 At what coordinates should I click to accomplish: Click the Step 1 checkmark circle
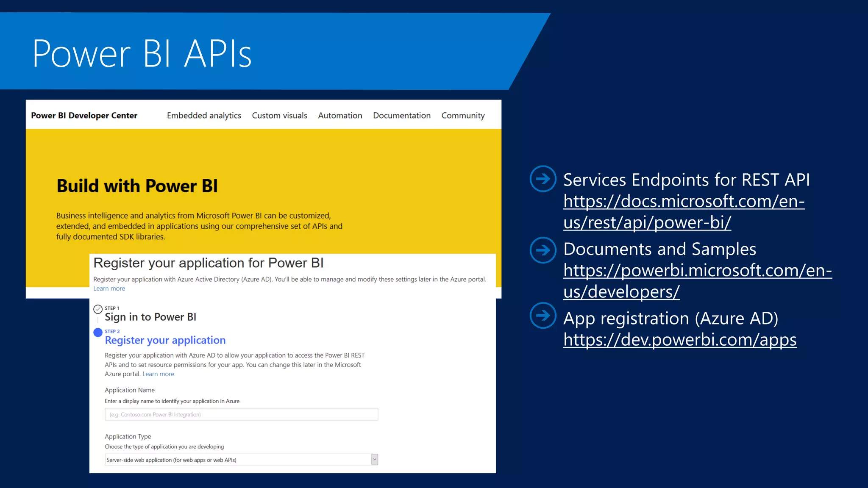click(98, 309)
